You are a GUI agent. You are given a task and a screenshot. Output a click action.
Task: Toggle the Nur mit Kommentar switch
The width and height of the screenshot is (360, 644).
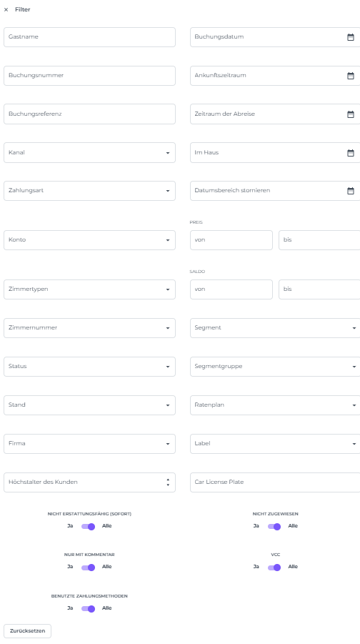89,568
